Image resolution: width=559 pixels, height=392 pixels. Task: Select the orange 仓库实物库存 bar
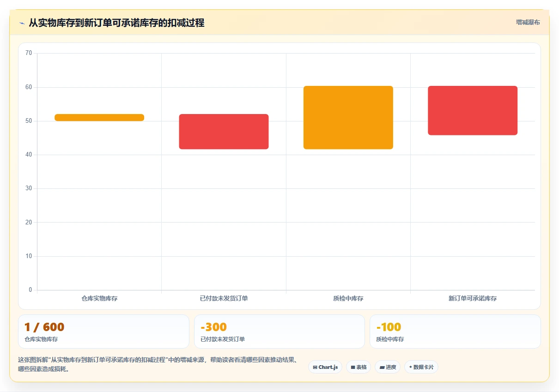[x=99, y=117]
